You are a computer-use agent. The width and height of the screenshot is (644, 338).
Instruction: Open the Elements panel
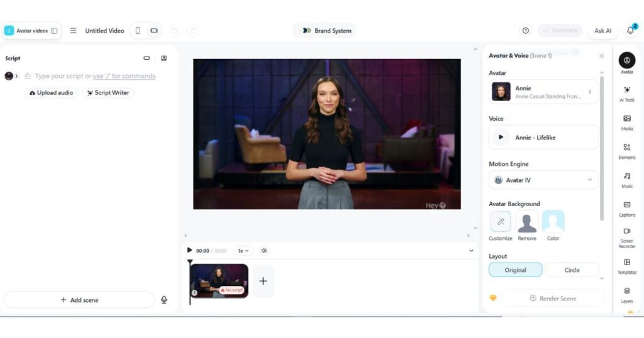[627, 151]
